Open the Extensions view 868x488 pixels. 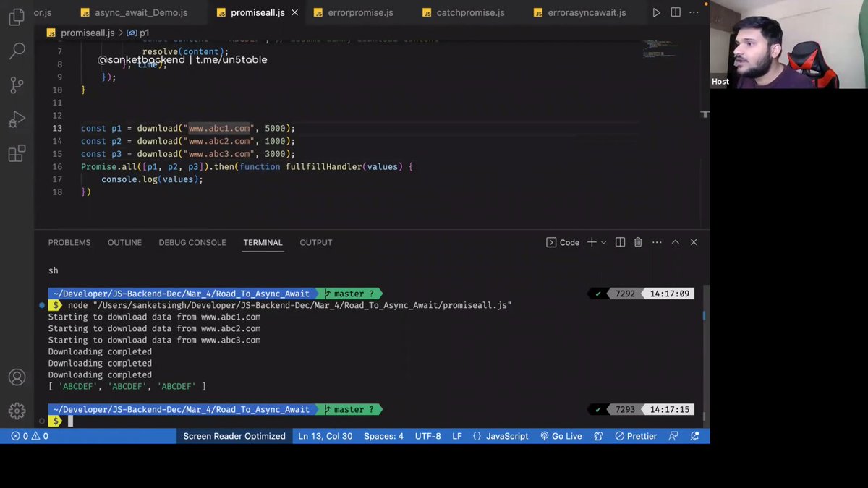click(x=16, y=153)
